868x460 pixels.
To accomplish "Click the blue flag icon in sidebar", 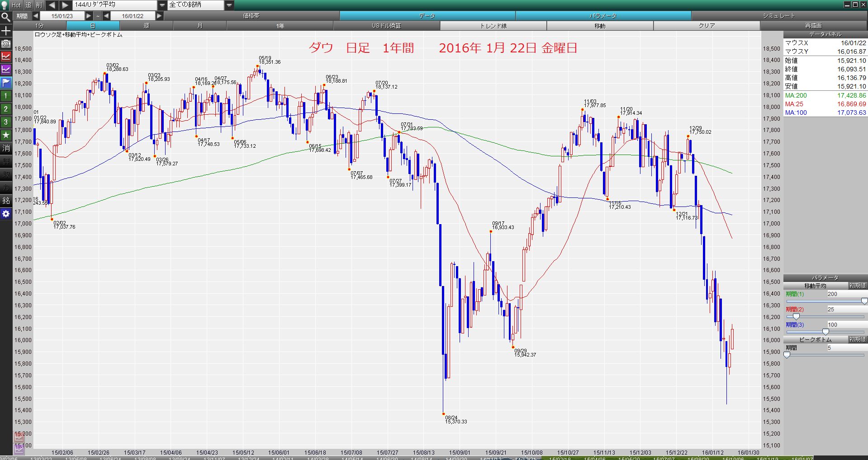I will point(6,83).
